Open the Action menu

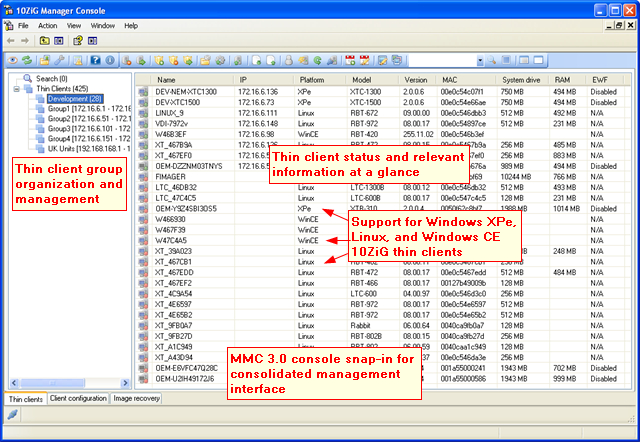coord(48,26)
